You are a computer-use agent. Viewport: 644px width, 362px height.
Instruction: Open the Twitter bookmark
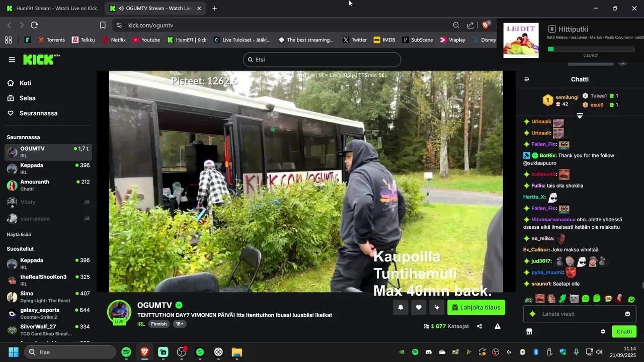(x=355, y=40)
